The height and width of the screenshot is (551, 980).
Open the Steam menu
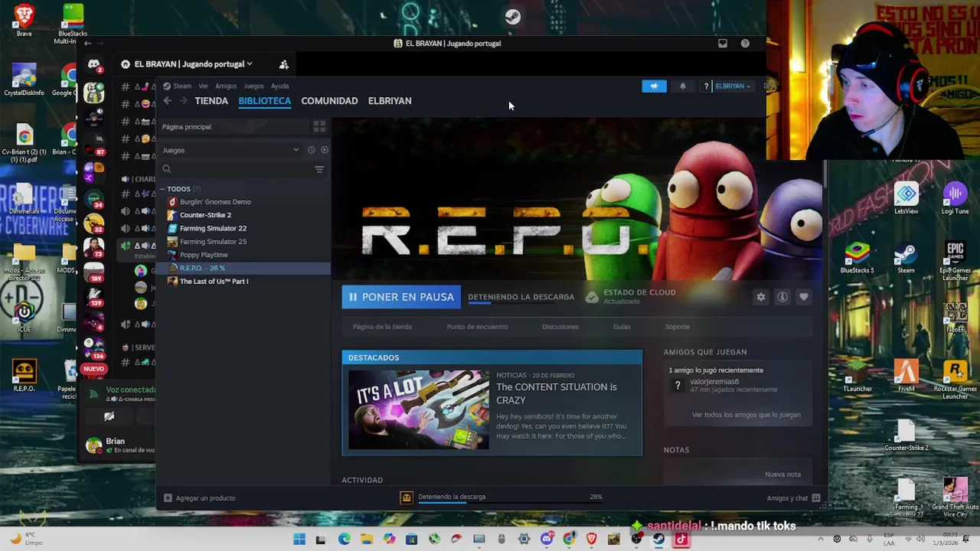coord(181,86)
